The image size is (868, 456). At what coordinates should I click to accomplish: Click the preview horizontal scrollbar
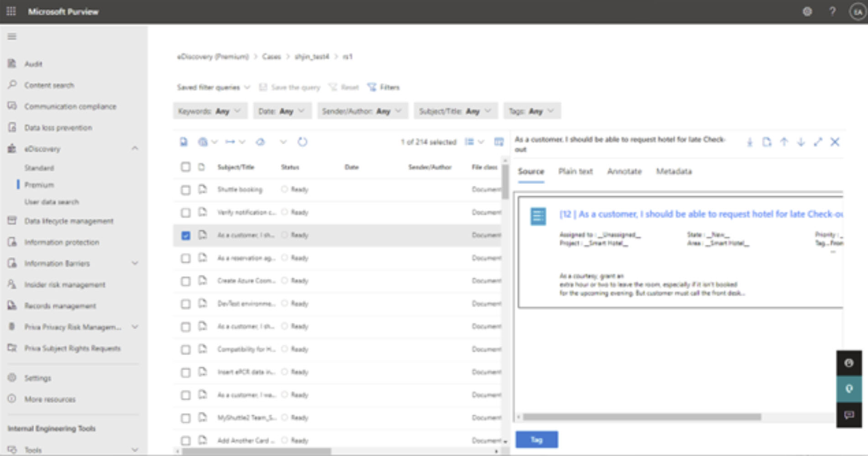[x=642, y=417]
